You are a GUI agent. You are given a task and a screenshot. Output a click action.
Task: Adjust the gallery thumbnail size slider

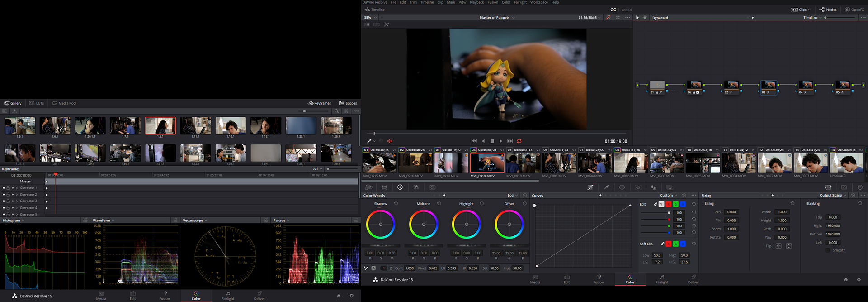point(304,111)
